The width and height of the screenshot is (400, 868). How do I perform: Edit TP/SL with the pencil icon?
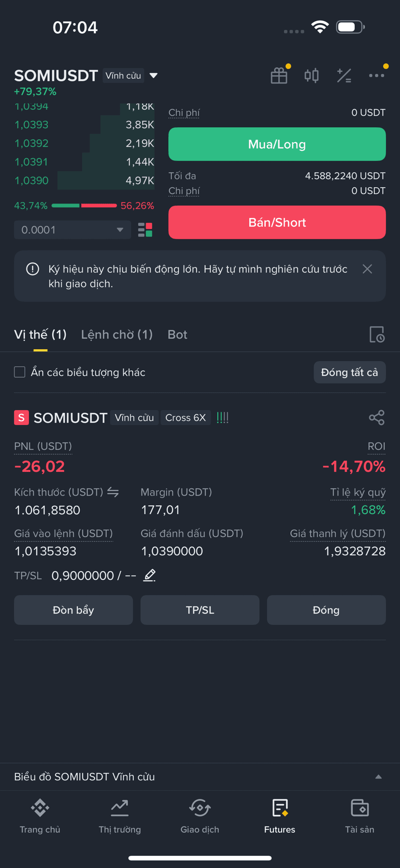150,575
